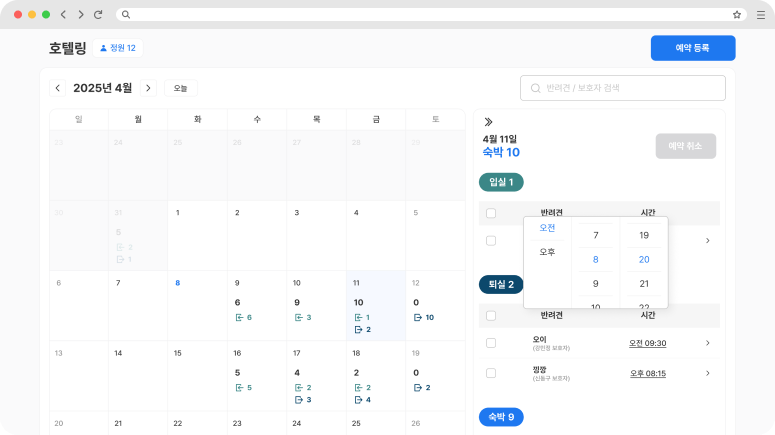Viewport: 775px width, 435px height.
Task: Select hour 8 in time picker
Action: pyautogui.click(x=596, y=260)
